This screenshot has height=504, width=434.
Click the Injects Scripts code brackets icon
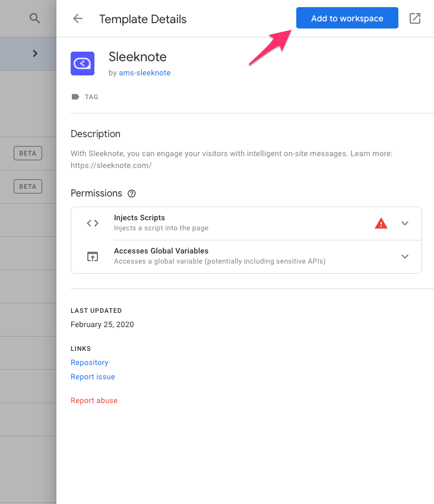[x=93, y=223]
